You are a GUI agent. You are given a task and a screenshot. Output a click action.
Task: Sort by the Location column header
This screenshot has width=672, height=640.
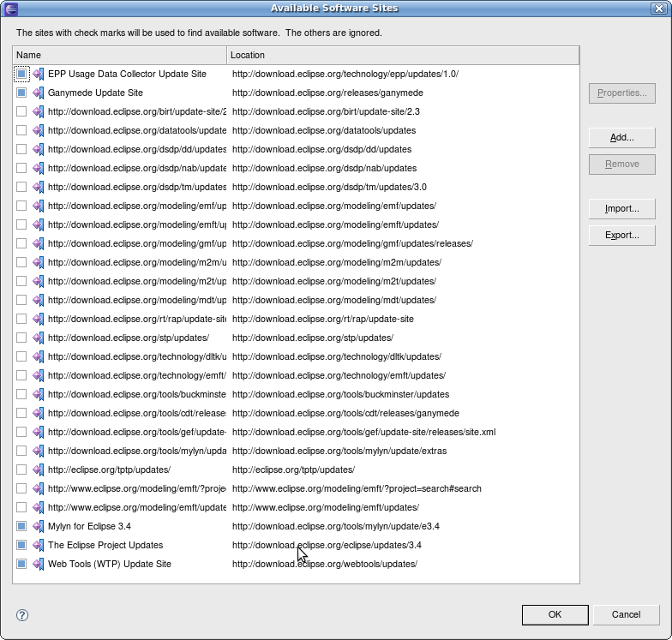click(403, 55)
